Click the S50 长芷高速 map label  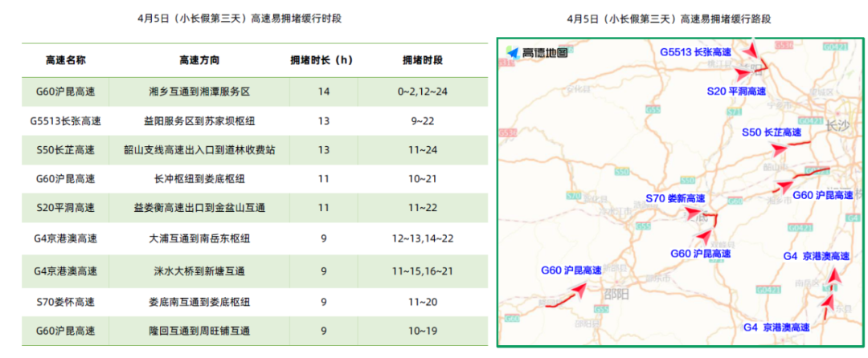771,132
